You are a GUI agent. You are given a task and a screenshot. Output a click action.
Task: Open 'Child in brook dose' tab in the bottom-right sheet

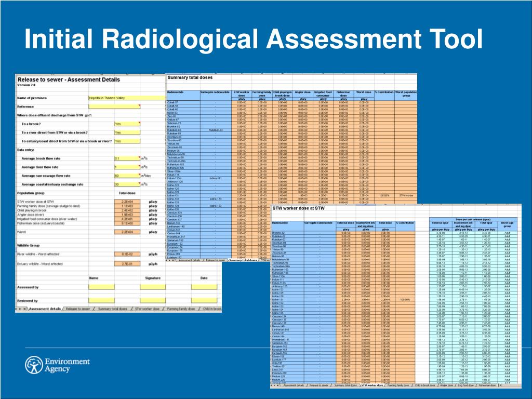pyautogui.click(x=425, y=385)
